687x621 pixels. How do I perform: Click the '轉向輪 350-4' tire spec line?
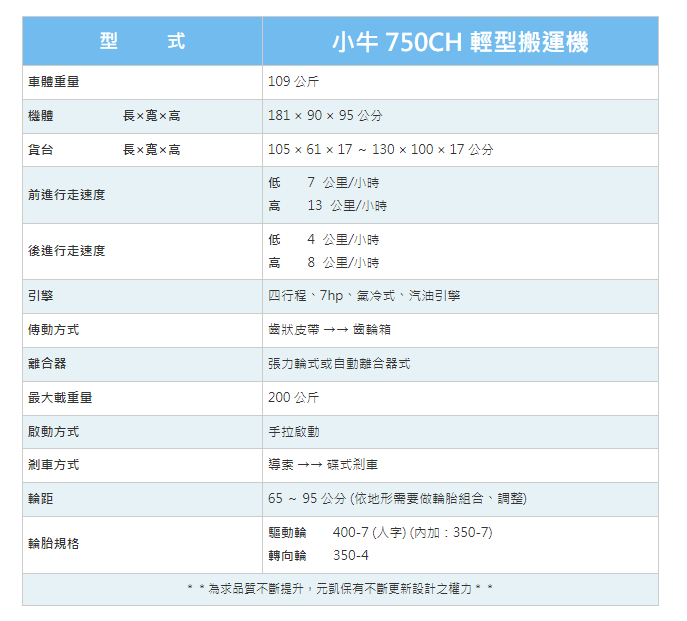pos(318,556)
